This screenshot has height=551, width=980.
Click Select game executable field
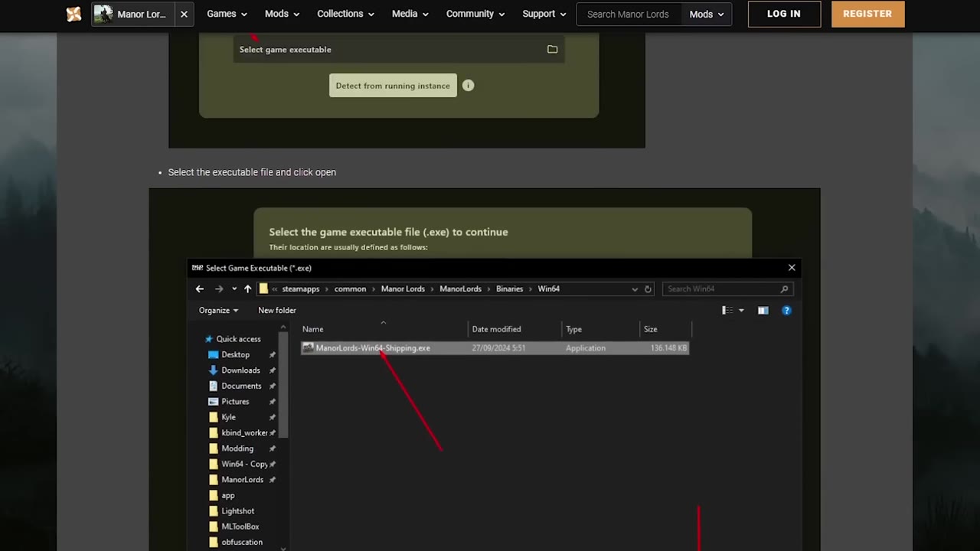pyautogui.click(x=399, y=49)
